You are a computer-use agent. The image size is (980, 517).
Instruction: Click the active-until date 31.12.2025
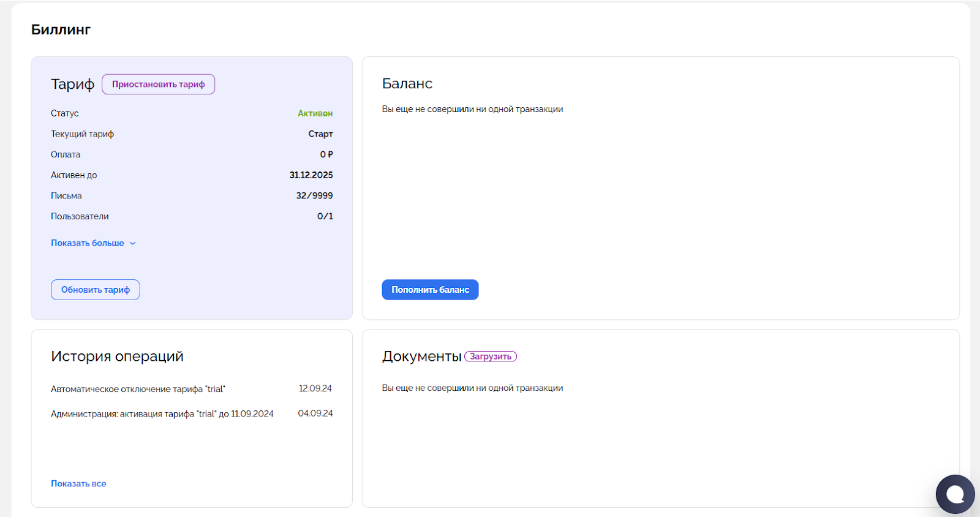[x=311, y=175]
